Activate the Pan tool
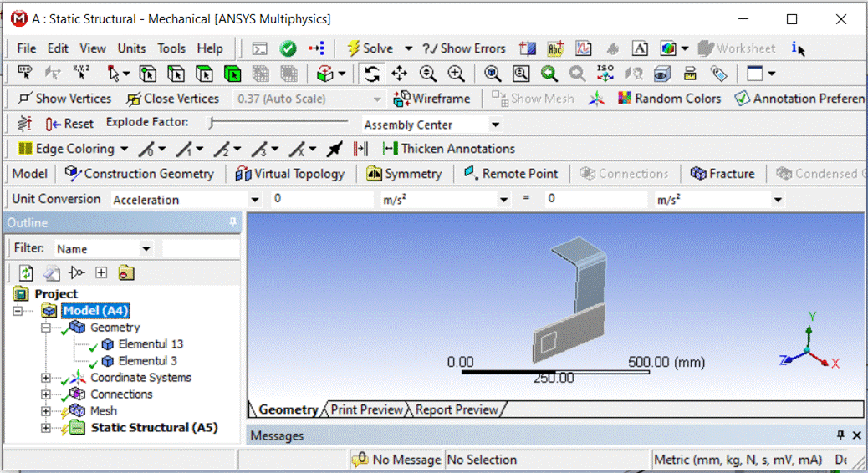Screen dimensions: 868x473 coord(399,73)
